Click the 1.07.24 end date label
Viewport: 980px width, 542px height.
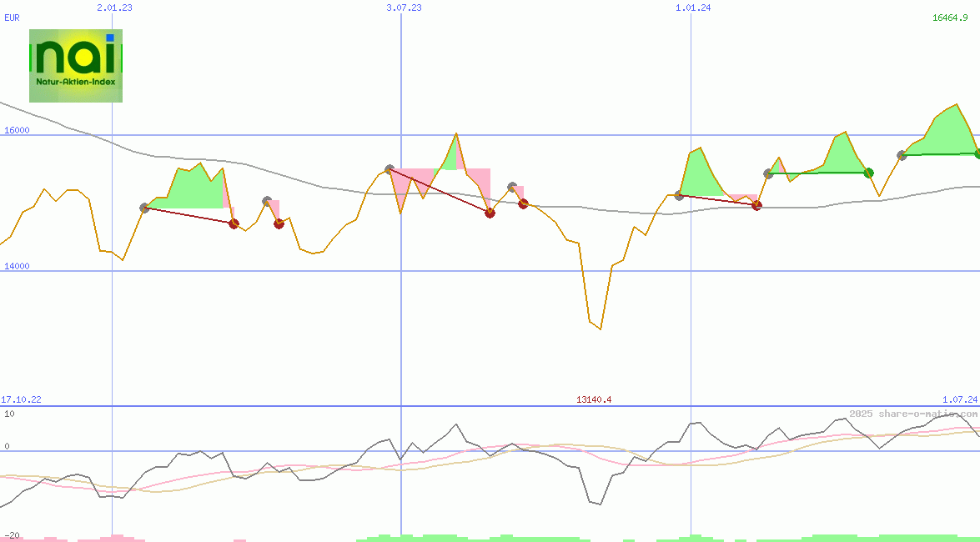[959, 399]
